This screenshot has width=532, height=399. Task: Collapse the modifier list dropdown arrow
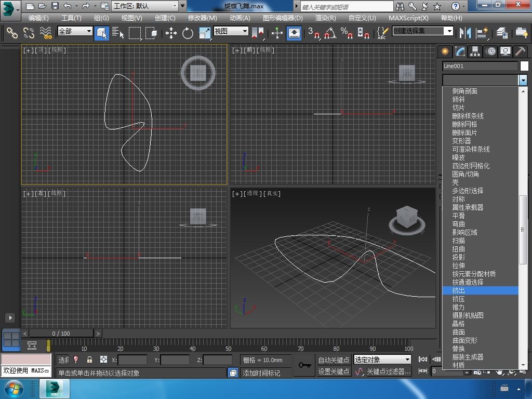pos(523,81)
